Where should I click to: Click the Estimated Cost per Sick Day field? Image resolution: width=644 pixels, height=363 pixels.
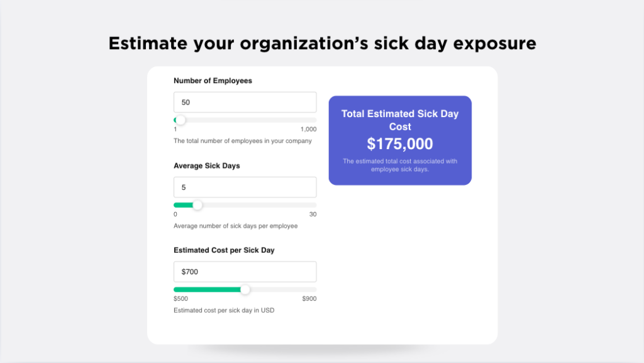[245, 271]
